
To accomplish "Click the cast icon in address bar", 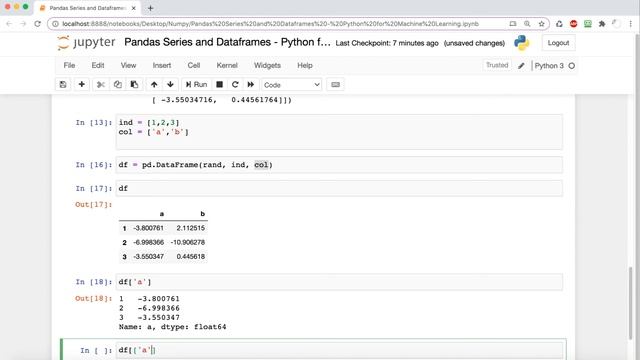I will [x=513, y=24].
